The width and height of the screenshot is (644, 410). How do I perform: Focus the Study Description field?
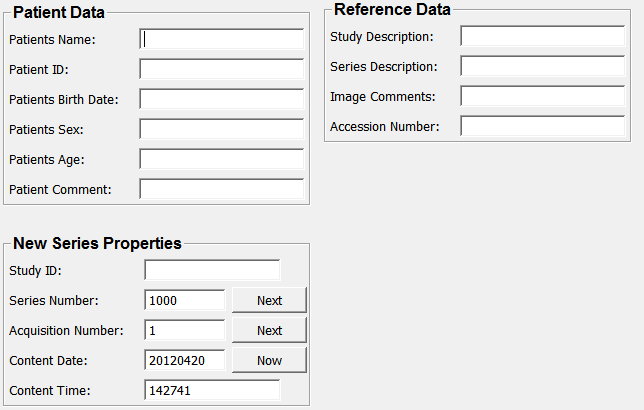point(542,36)
